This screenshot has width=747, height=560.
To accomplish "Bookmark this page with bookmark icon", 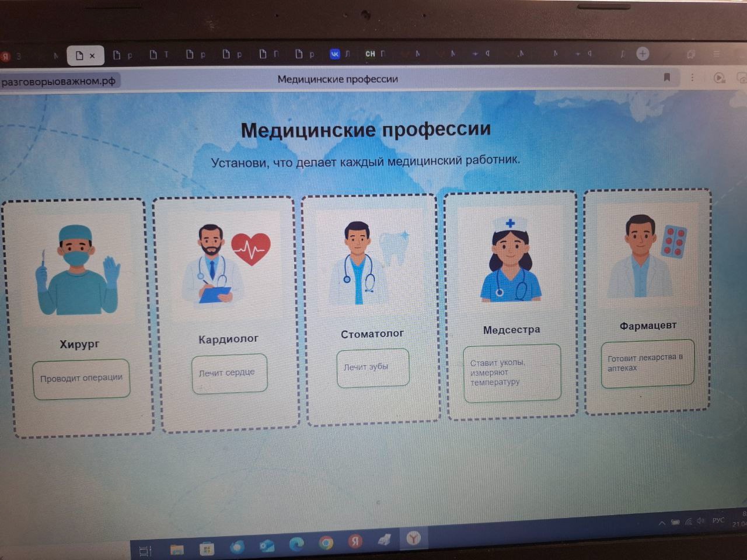I will point(667,77).
